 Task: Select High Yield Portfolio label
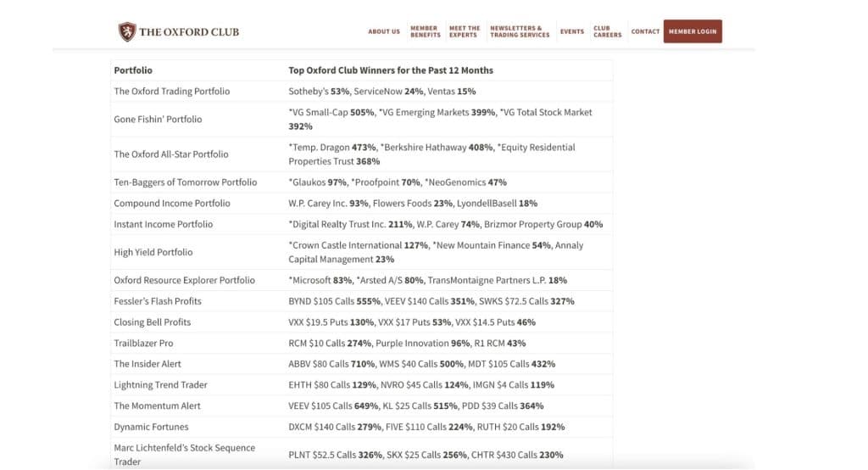[153, 252]
